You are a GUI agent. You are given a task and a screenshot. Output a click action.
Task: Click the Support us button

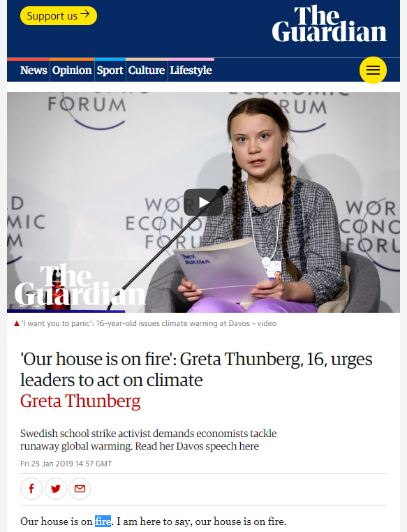[59, 15]
